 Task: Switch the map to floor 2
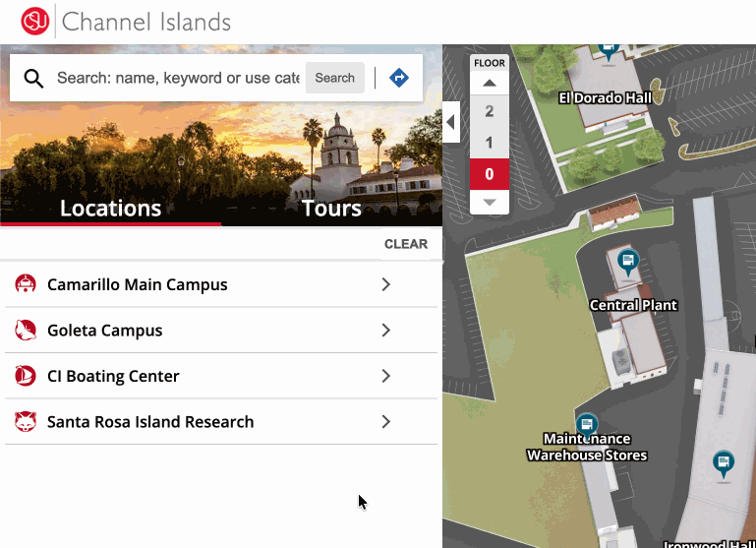[490, 112]
